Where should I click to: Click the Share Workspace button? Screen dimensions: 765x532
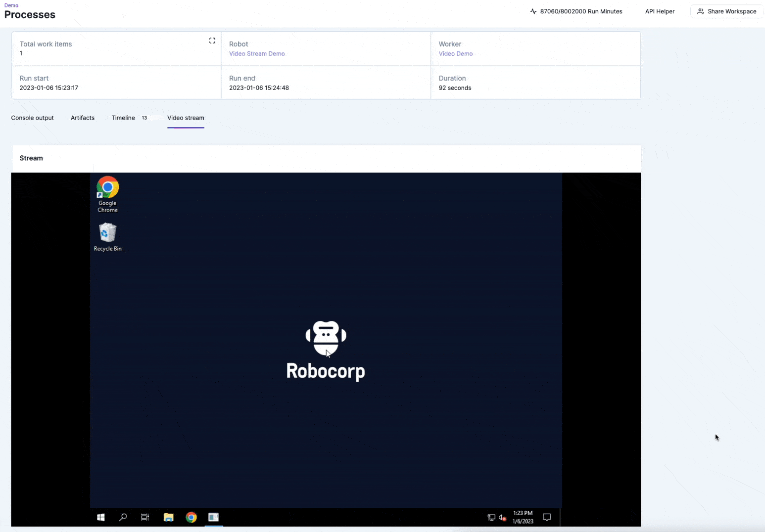727,11
